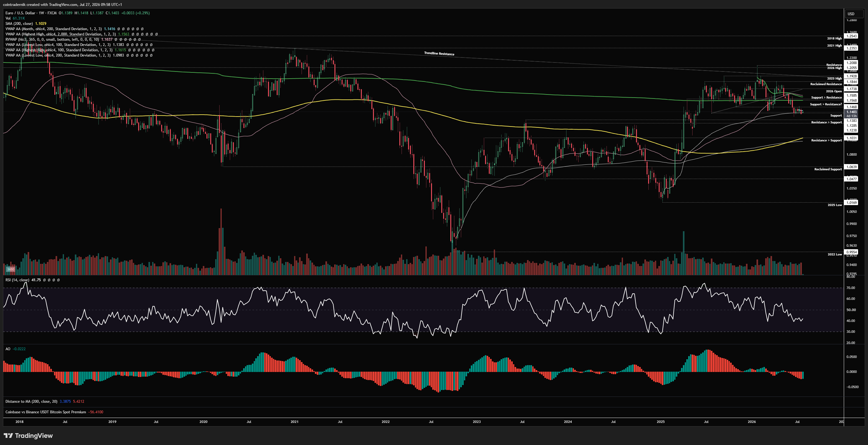Screen dimensions: 868x445
Task: Click the Coinbase premium value -56.4100
Action: [x=96, y=412]
